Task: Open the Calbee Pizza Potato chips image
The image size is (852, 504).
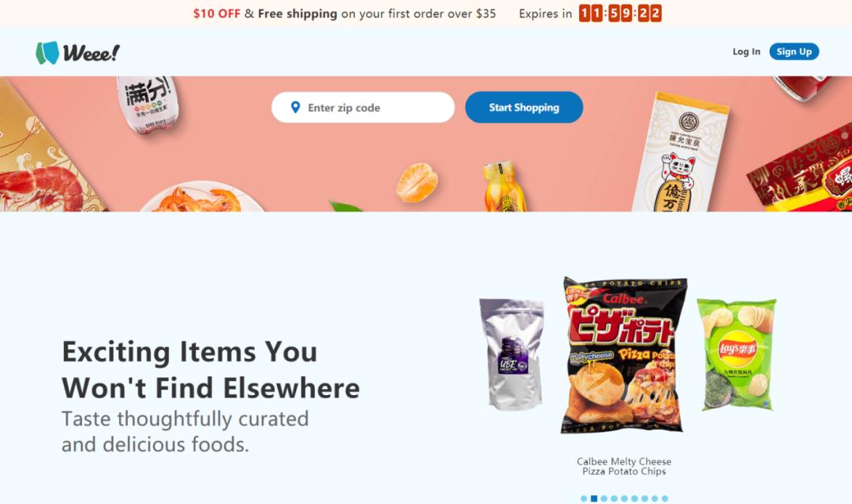Action: point(623,355)
